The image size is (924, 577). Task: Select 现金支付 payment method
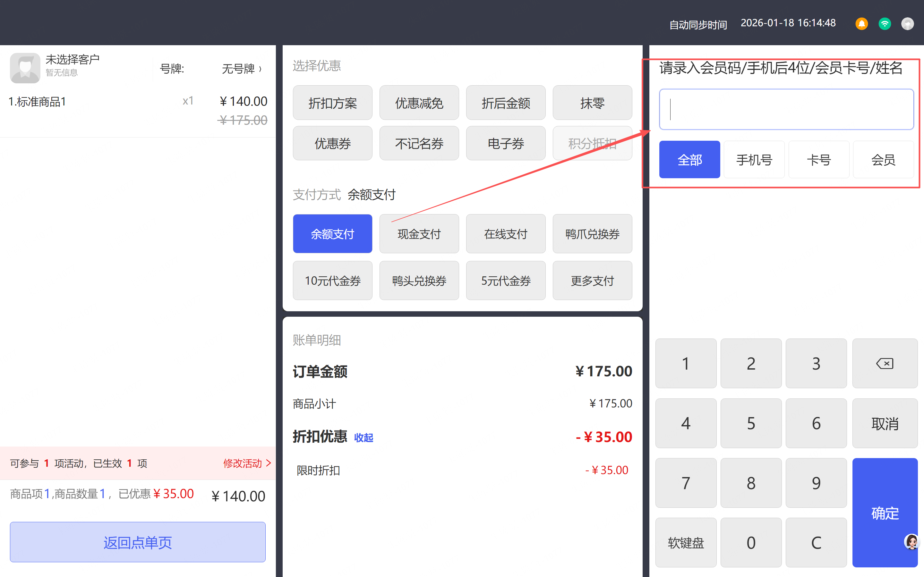click(x=419, y=234)
